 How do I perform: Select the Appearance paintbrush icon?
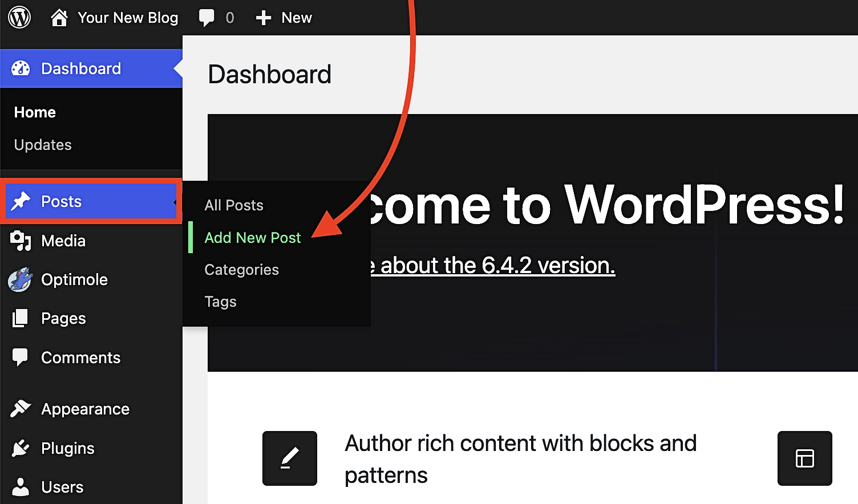(x=21, y=408)
